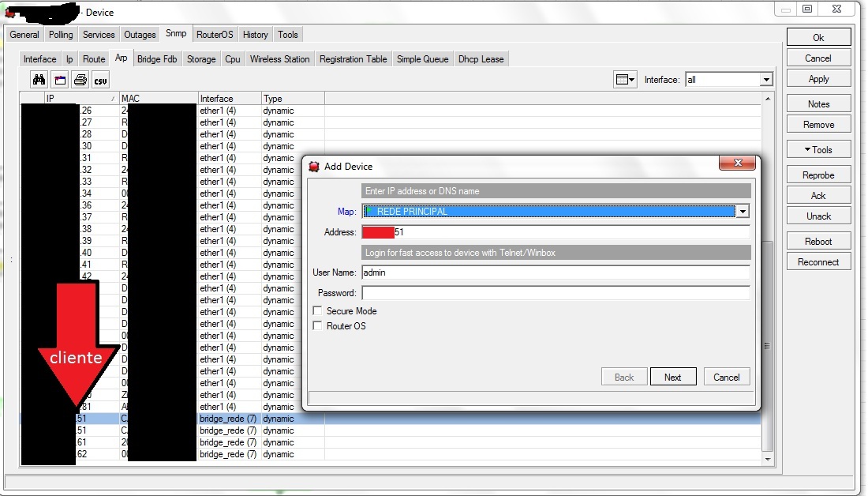Screen dimensions: 868x496
Task: Open the History tab
Action: click(x=255, y=35)
